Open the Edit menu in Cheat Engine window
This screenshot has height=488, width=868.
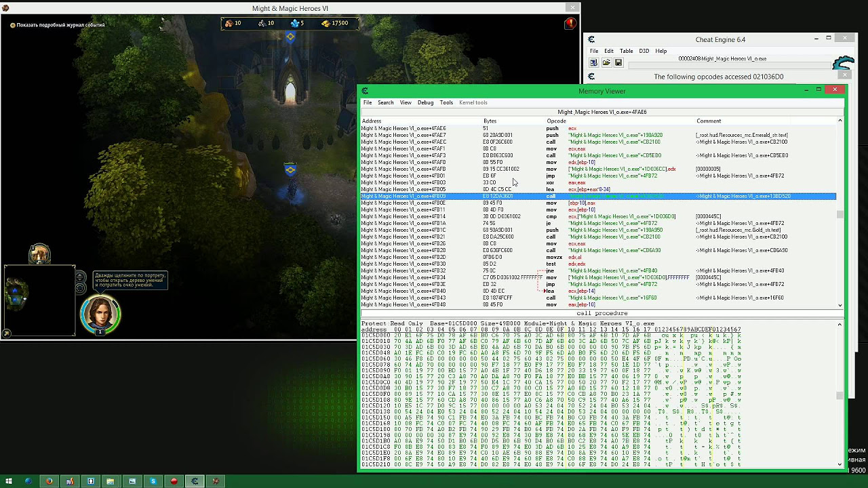pyautogui.click(x=609, y=51)
